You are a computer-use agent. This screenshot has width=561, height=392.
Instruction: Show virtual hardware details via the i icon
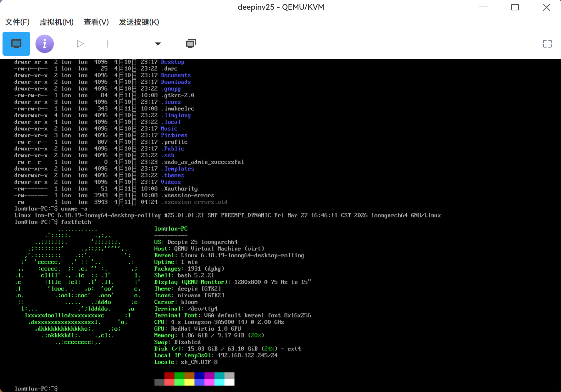44,44
